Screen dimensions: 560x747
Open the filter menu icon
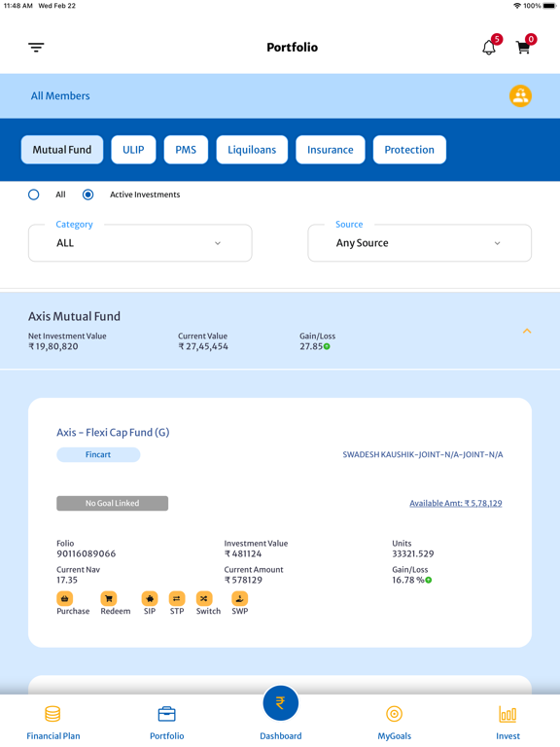pos(36,47)
